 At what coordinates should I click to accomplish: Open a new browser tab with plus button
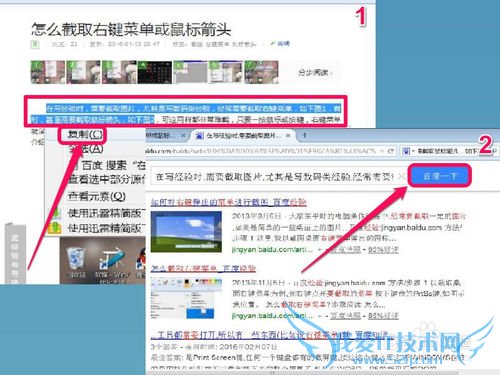(304, 135)
